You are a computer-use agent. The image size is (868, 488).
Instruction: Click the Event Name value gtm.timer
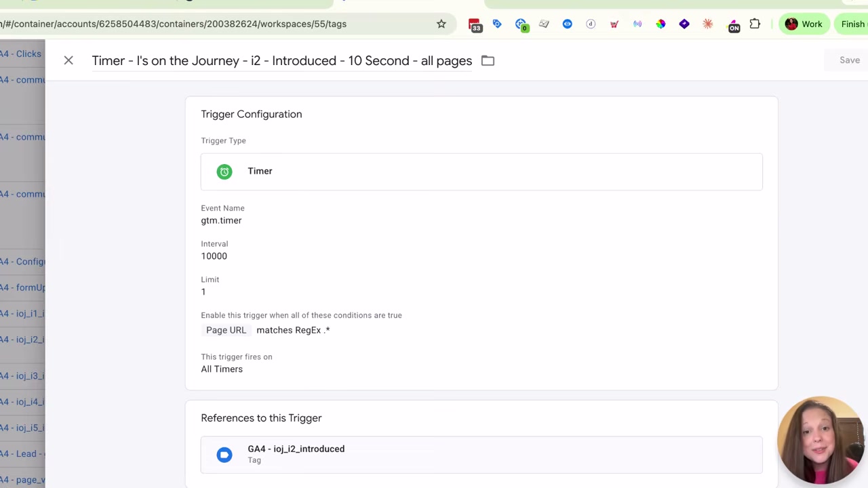(x=221, y=220)
